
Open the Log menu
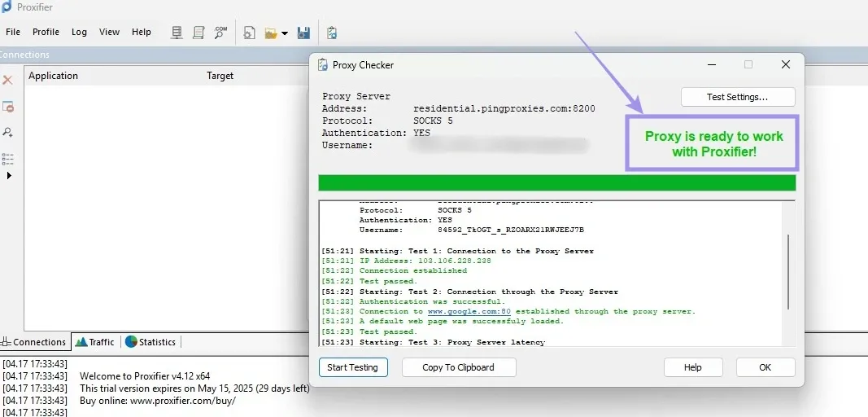79,32
